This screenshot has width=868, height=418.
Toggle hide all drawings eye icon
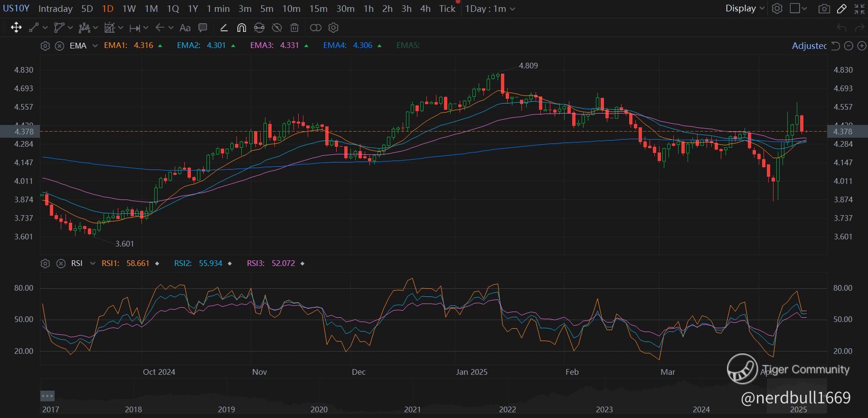pos(277,28)
